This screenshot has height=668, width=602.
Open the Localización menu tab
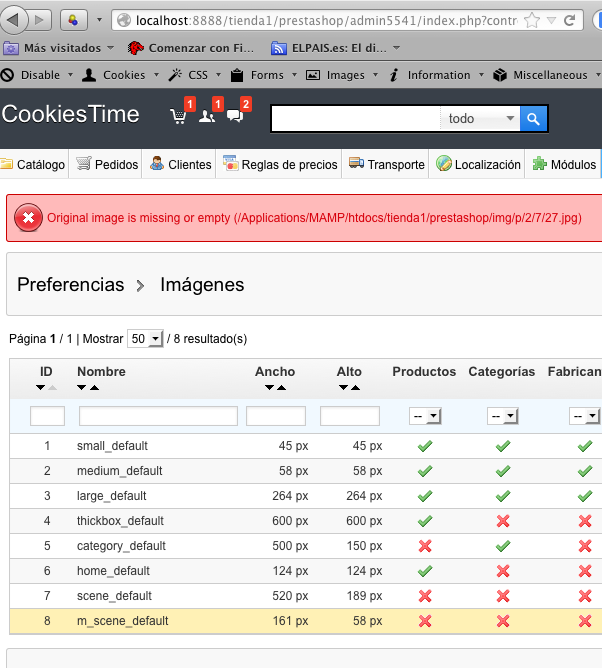pyautogui.click(x=478, y=164)
